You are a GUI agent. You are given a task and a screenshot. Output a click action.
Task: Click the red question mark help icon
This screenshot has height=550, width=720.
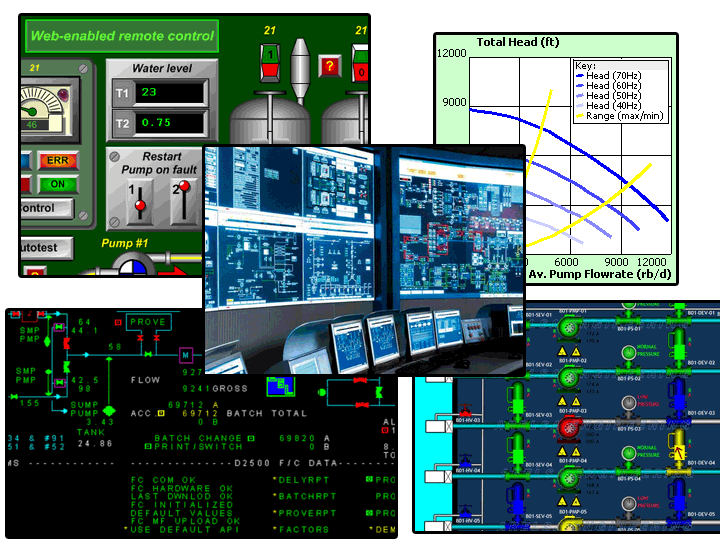[x=329, y=67]
